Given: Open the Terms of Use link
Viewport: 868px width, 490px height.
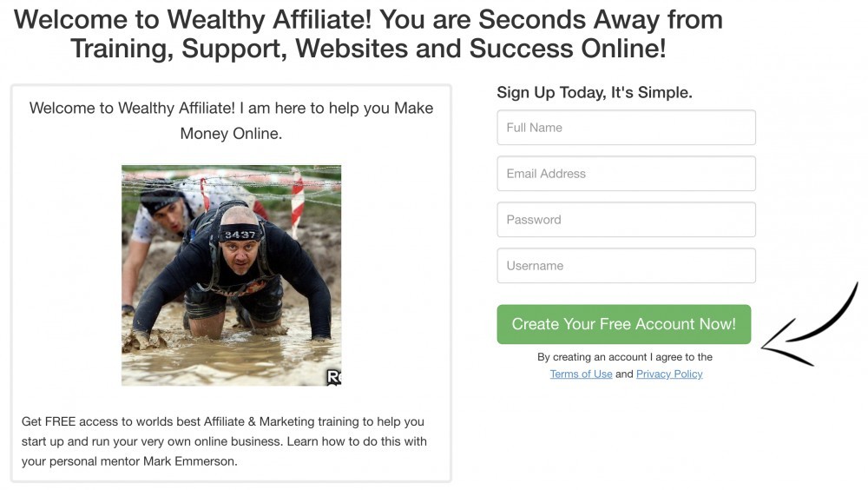Looking at the screenshot, I should pos(581,374).
